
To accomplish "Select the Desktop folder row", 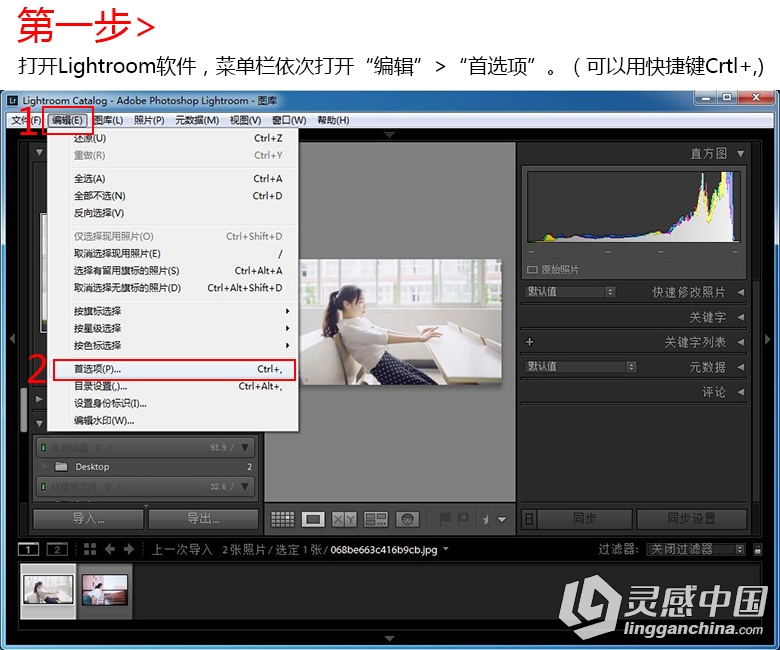I will point(145,466).
